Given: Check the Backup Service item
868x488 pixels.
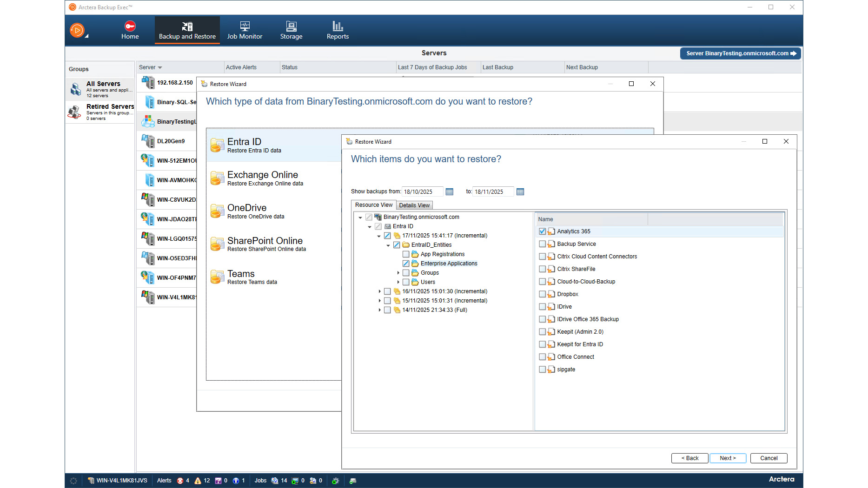Looking at the screenshot, I should [543, 244].
